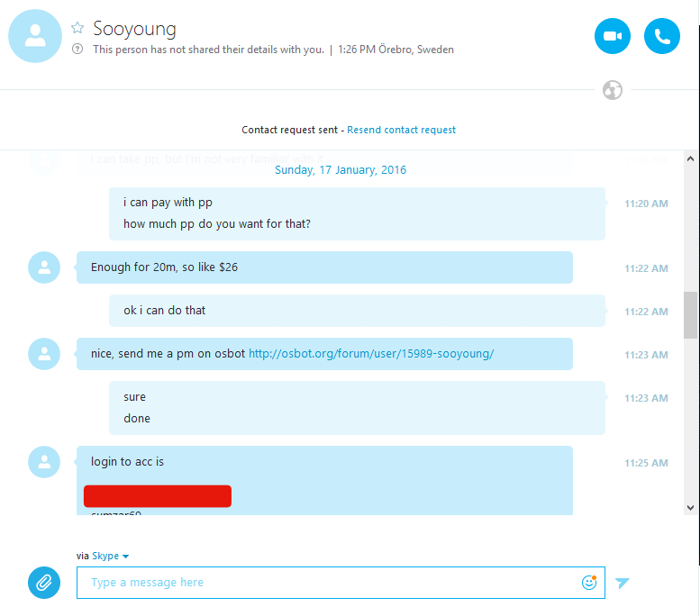Click Sooyoung's large profile avatar
This screenshot has height=616, width=700.
coord(35,36)
